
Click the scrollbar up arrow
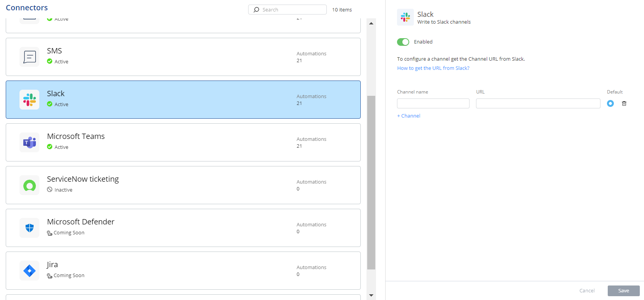pos(371,23)
